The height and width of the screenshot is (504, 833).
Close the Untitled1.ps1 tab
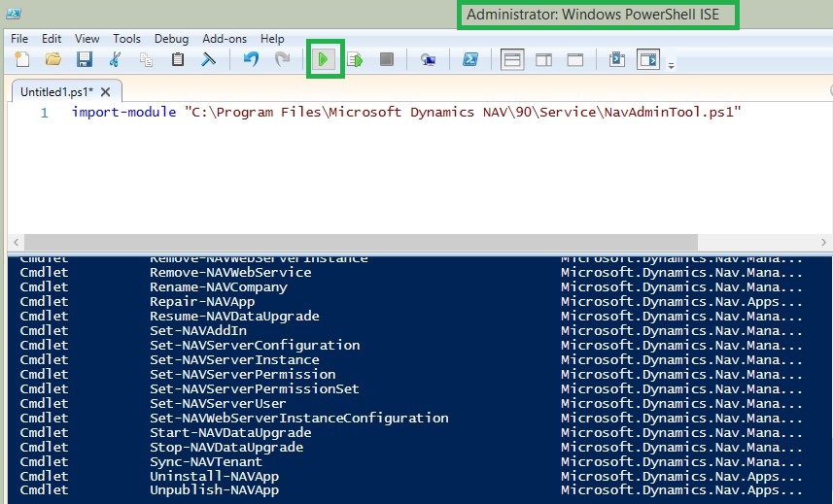(x=106, y=92)
